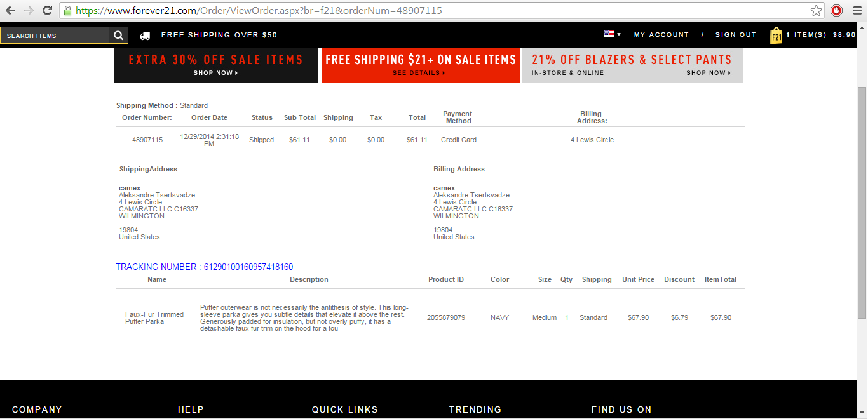Click the total $61.11 value
The height and width of the screenshot is (419, 868).
click(x=417, y=140)
